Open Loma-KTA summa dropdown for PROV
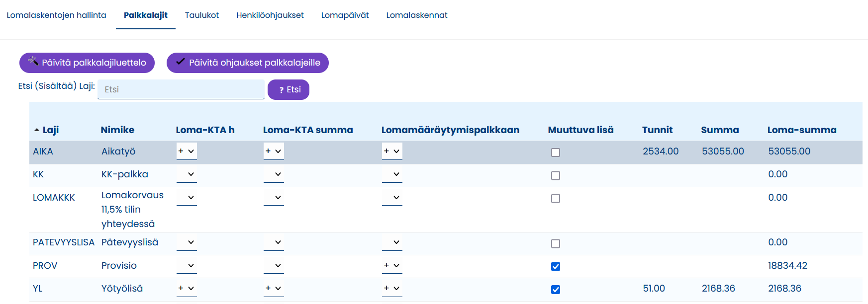868x304 pixels. tap(274, 265)
